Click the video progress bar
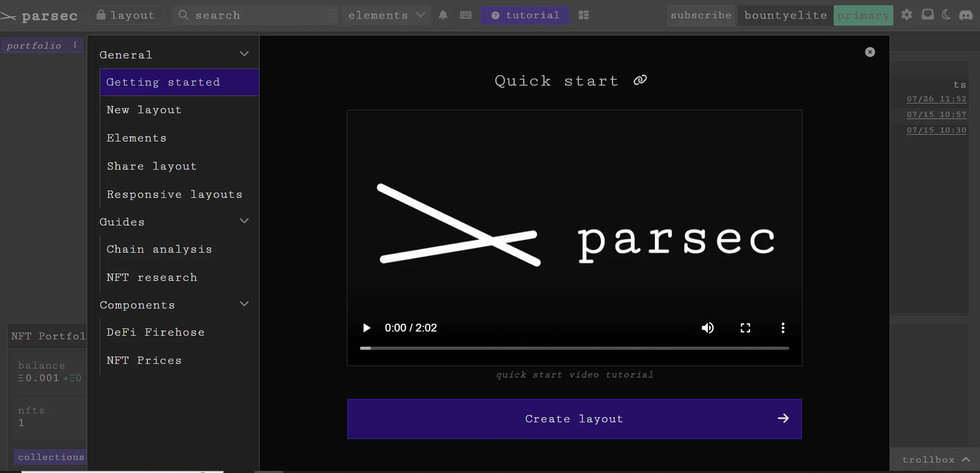The image size is (980, 473). pos(575,348)
